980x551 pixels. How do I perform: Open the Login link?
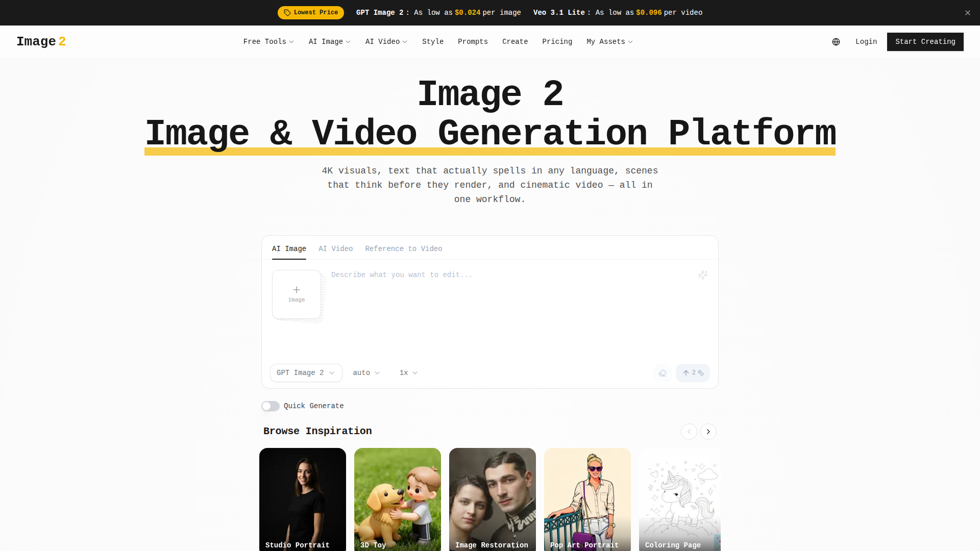tap(866, 42)
